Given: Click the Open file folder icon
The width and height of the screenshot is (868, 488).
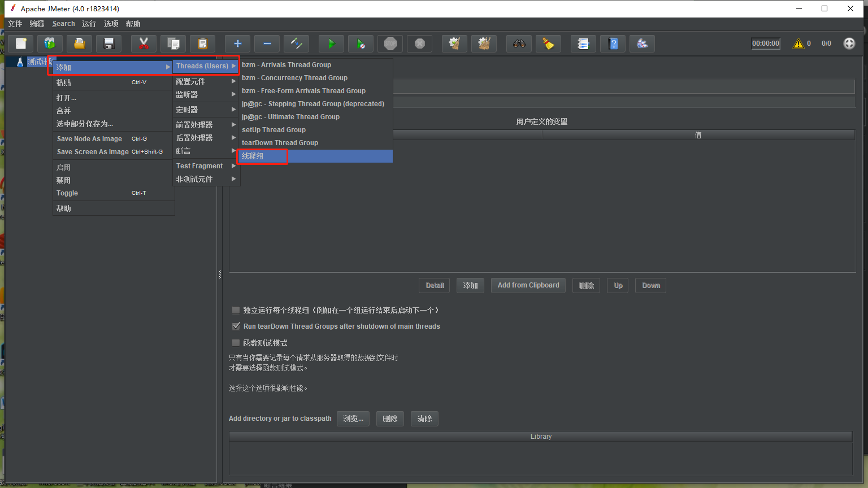Looking at the screenshot, I should click(x=79, y=43).
